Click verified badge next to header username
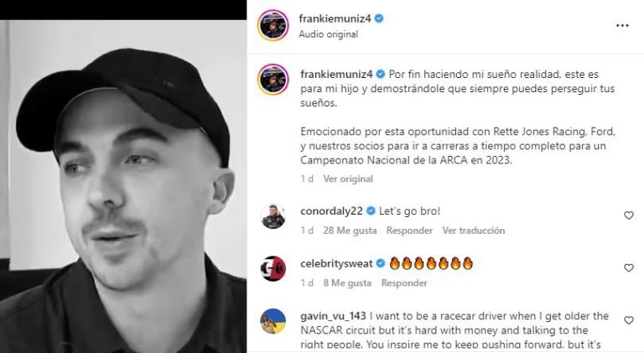This screenshot has height=353, width=644. [x=379, y=18]
